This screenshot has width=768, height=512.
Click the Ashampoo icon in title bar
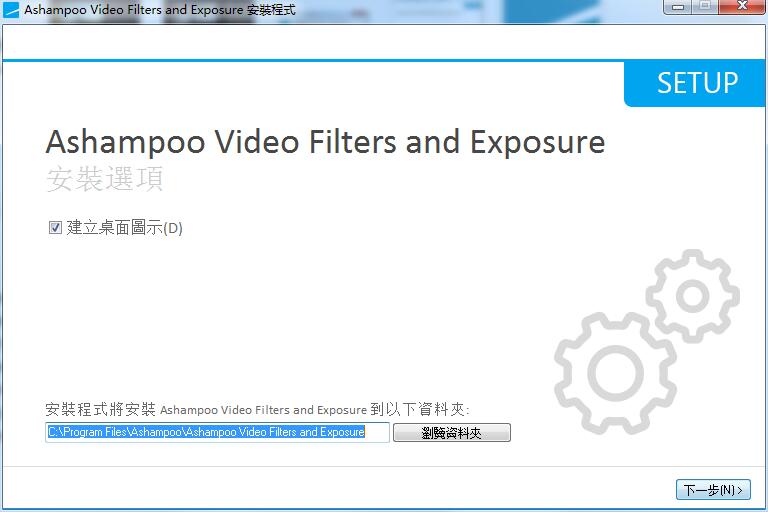click(11, 9)
